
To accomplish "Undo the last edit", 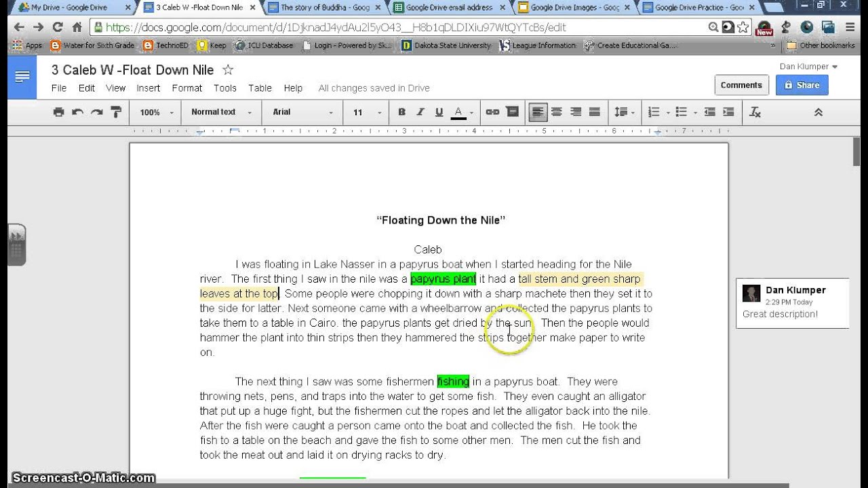I will [x=77, y=113].
